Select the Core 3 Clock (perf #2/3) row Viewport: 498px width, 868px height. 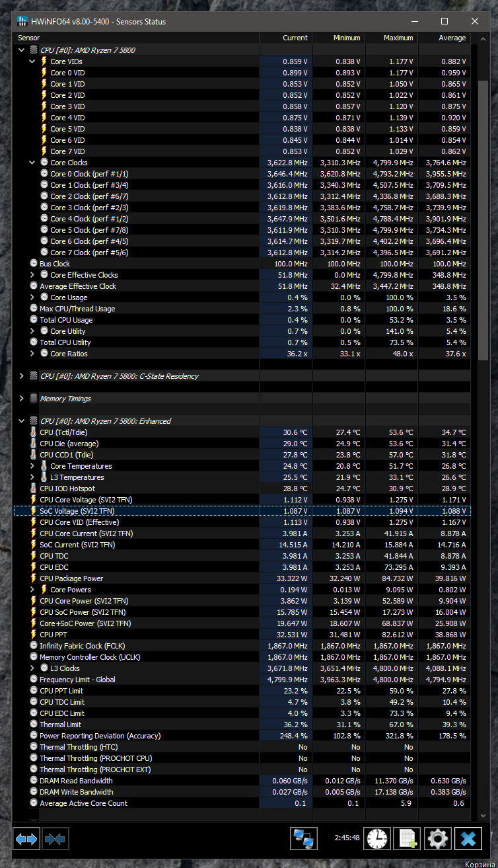tap(242, 208)
